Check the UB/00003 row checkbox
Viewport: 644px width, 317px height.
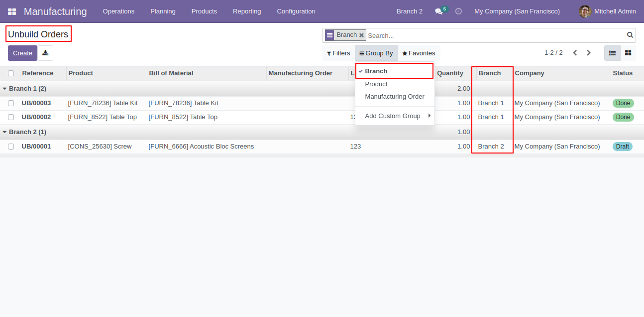[11, 103]
